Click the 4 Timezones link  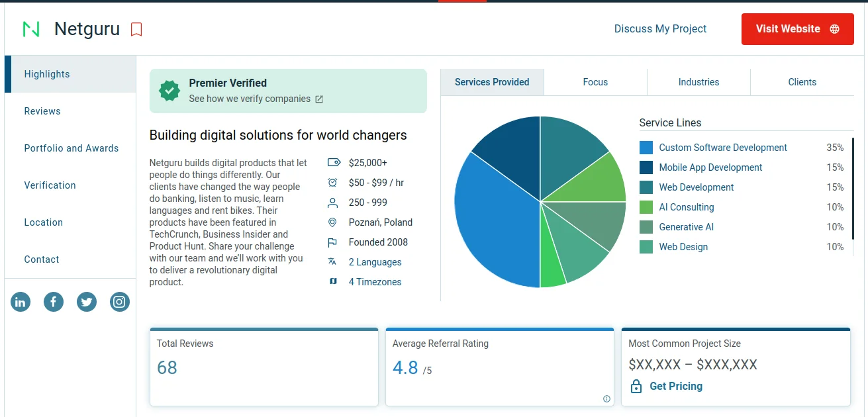pyautogui.click(x=375, y=282)
